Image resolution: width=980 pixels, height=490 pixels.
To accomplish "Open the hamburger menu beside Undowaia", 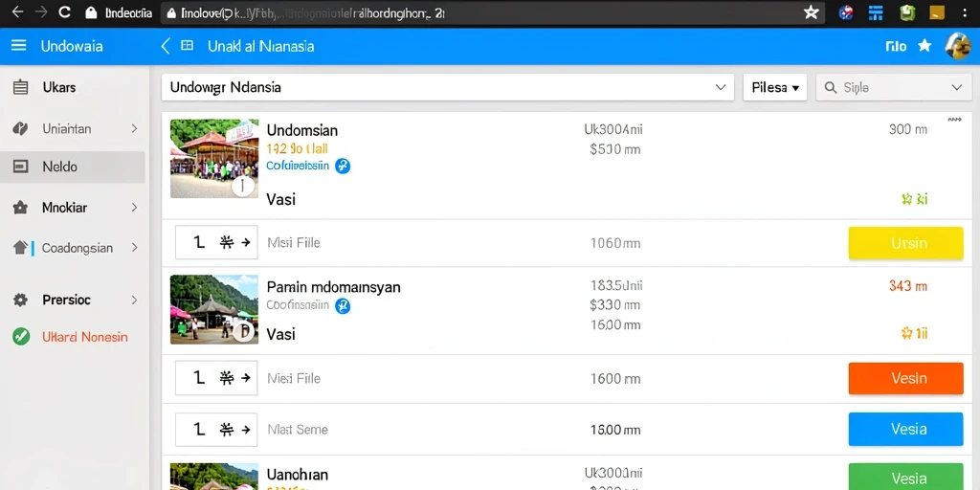I will (x=19, y=46).
